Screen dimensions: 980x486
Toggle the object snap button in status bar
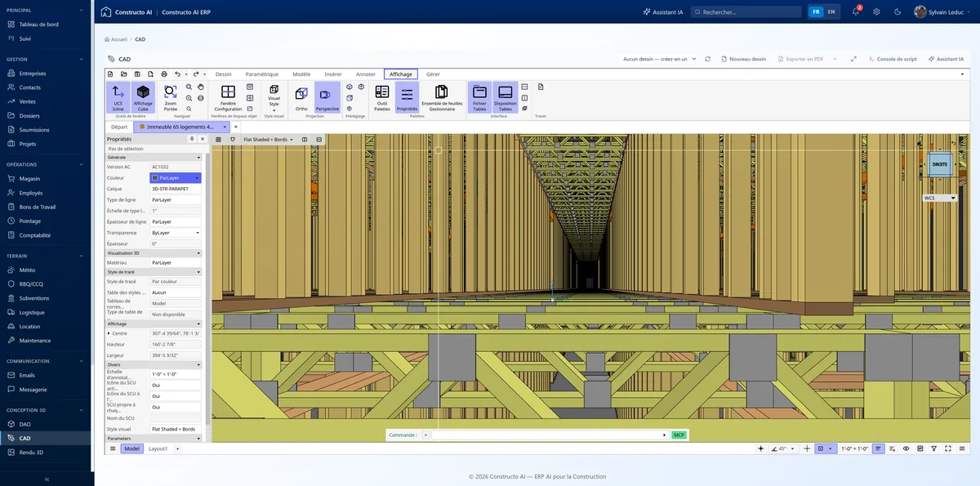point(825,448)
